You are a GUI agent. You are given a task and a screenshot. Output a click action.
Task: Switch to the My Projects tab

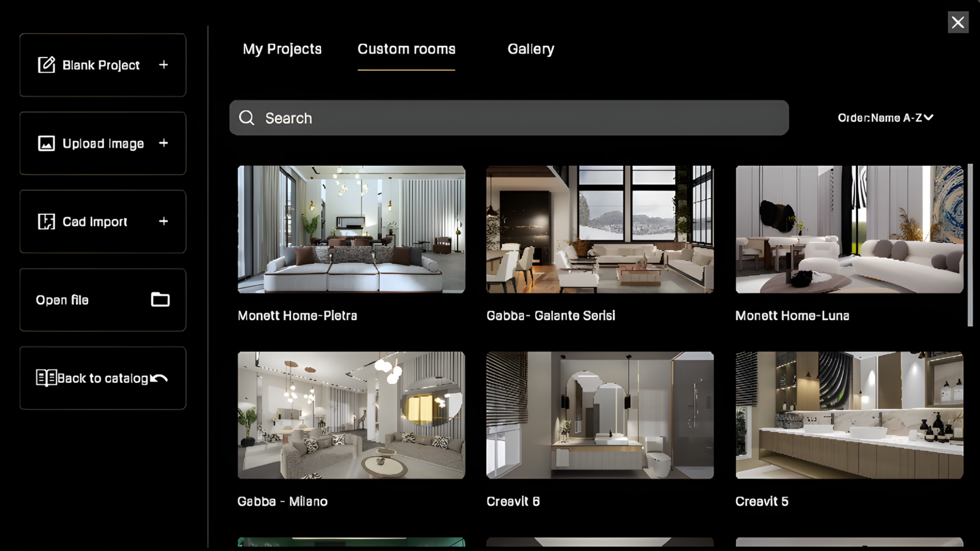pos(282,49)
